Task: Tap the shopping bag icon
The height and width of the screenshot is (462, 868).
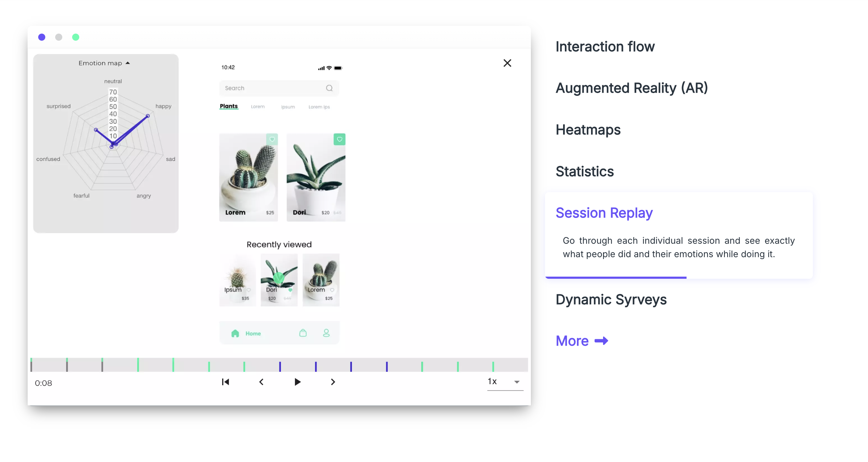Action: coord(303,333)
